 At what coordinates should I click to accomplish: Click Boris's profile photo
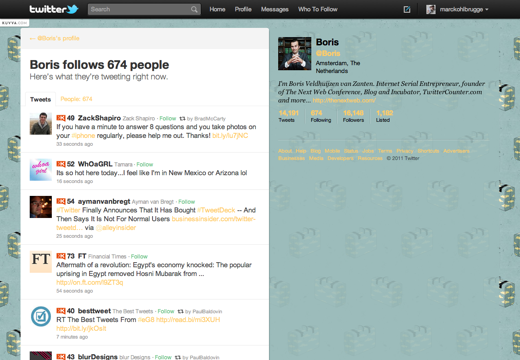pyautogui.click(x=294, y=54)
